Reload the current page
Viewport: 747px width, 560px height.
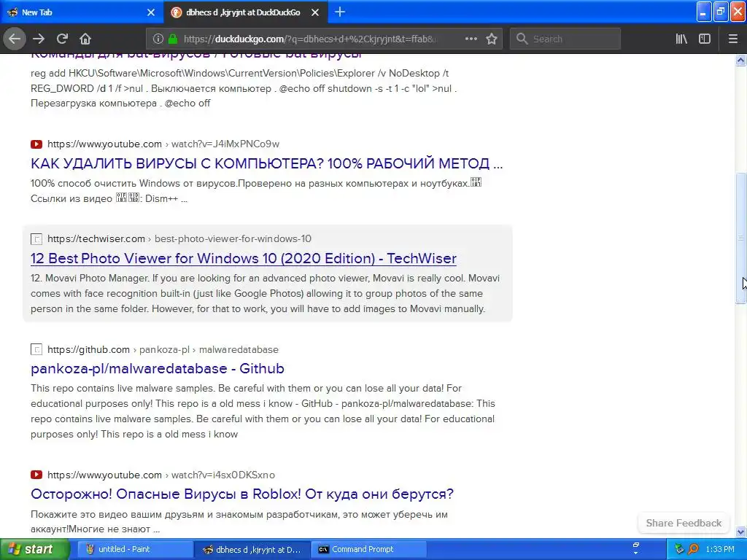pyautogui.click(x=62, y=39)
